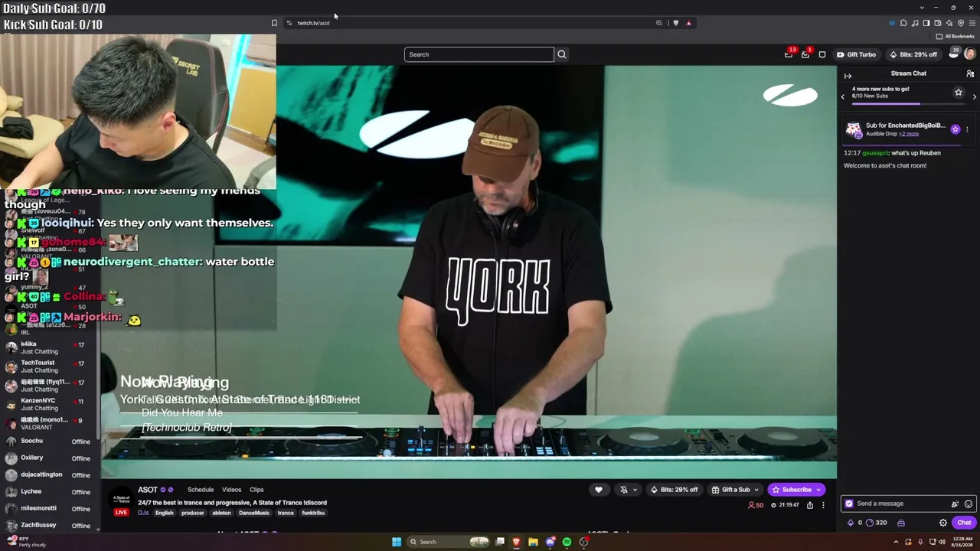Click the DanceMusic tag

coord(254,513)
